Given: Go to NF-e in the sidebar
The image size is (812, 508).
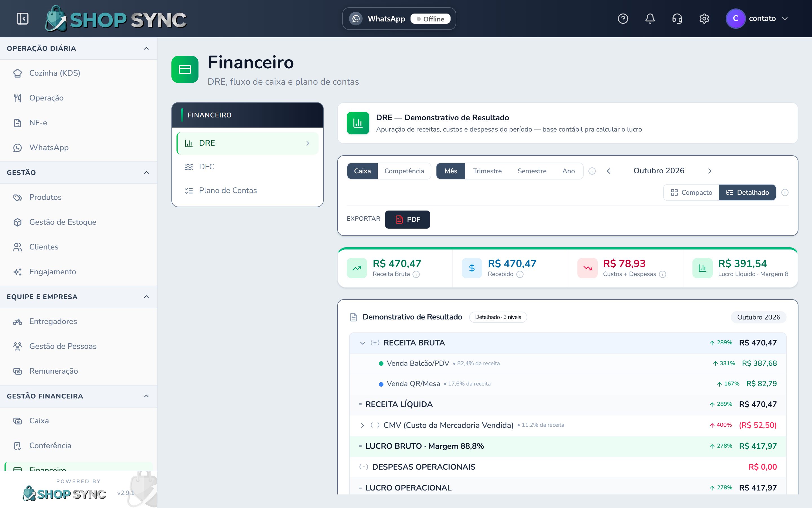Looking at the screenshot, I should [x=78, y=123].
